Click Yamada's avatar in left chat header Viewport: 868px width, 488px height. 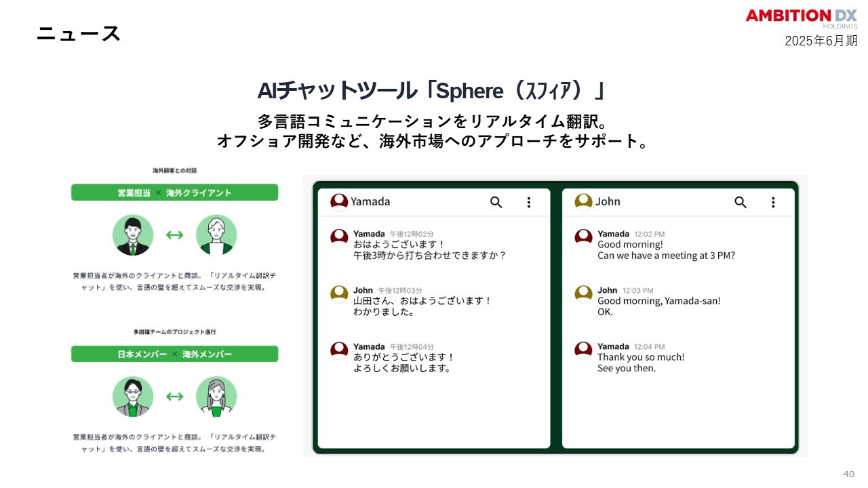coord(339,202)
